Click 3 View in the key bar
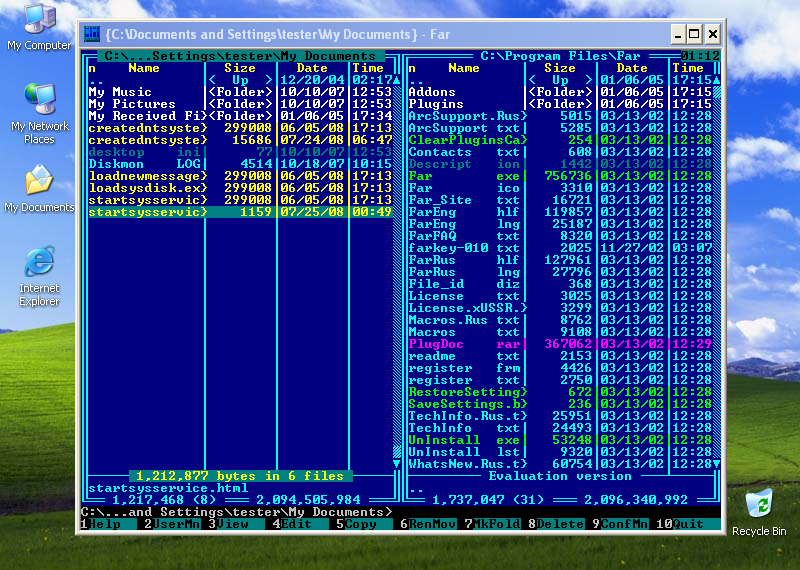The image size is (800, 570). 237,524
